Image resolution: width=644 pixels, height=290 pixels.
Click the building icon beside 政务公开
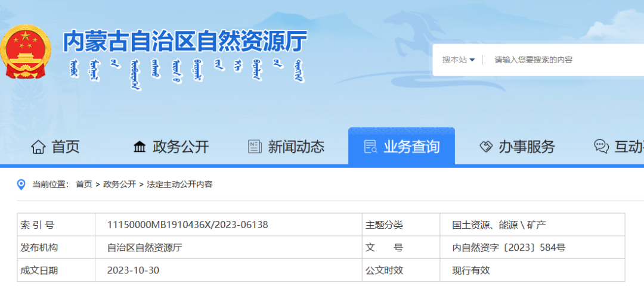140,146
